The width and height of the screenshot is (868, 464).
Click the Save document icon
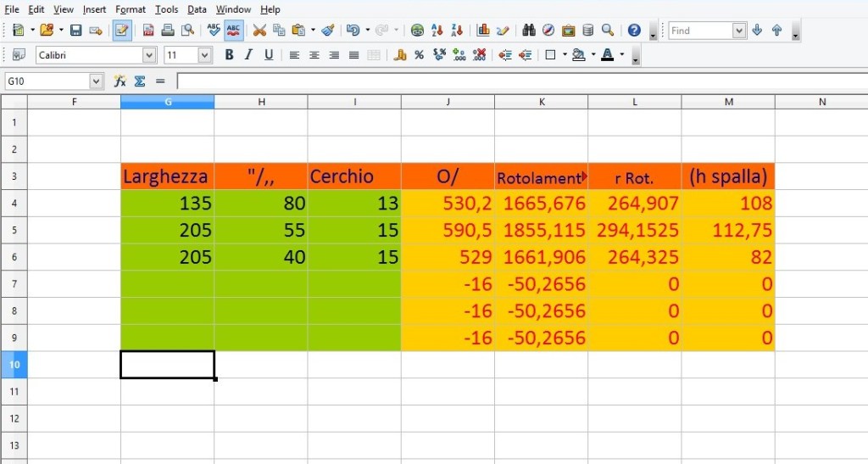pyautogui.click(x=75, y=31)
